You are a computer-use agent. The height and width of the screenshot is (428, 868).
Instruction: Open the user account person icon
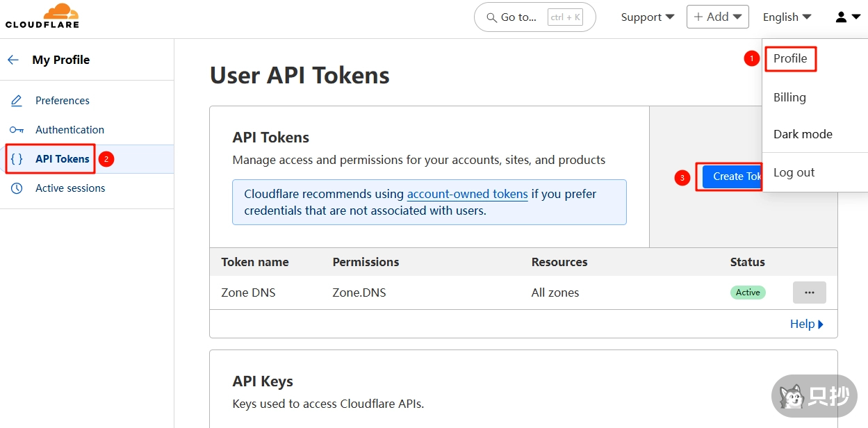[x=840, y=17]
